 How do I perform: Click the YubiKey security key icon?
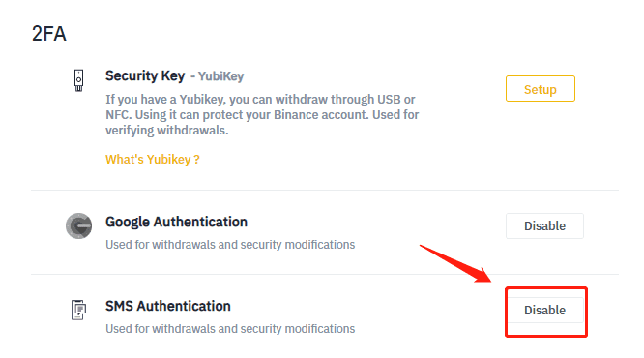click(x=79, y=80)
